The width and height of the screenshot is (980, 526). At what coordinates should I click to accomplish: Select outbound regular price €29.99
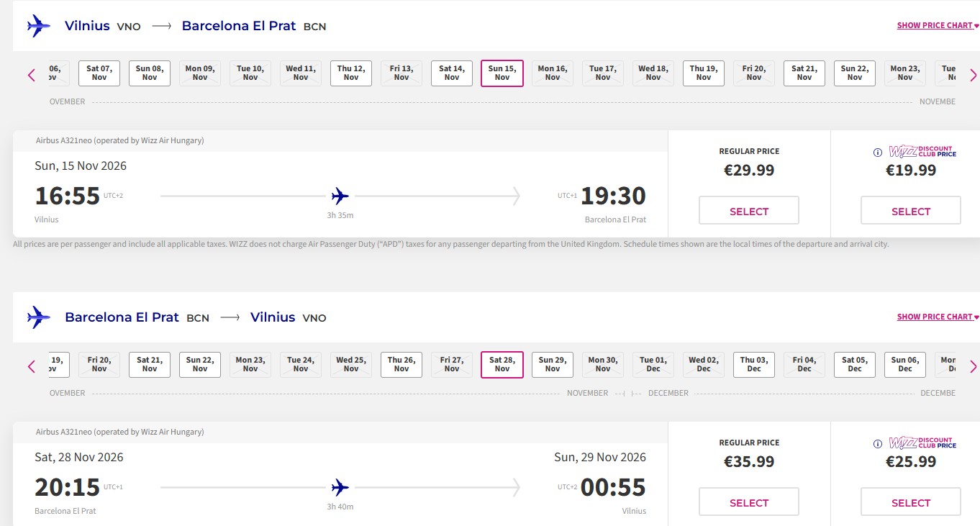[x=749, y=211]
